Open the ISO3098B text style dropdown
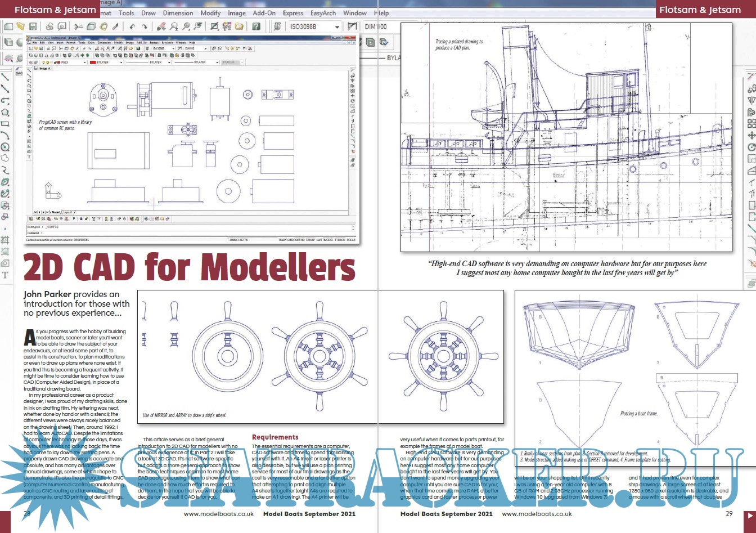 [x=337, y=26]
